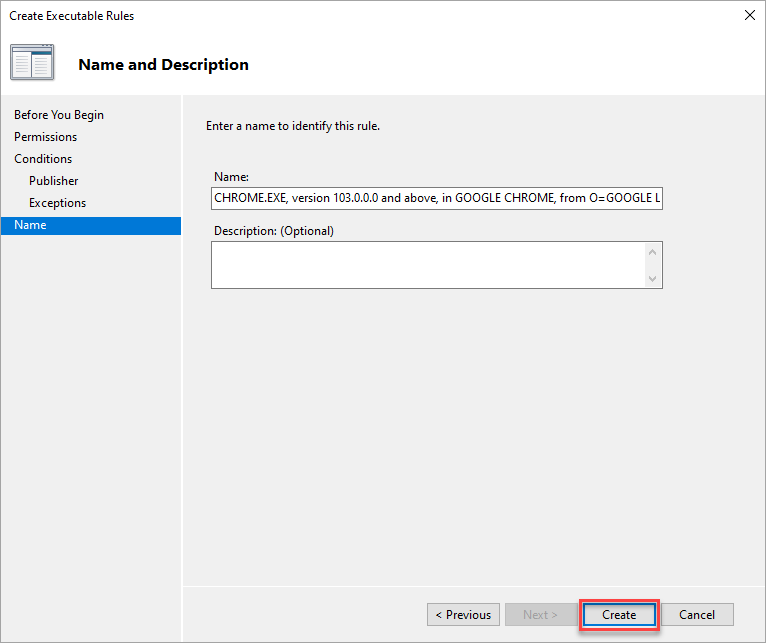Click the 'Create Executable Rules' window title
Screen dimensions: 766x643
[x=71, y=16]
